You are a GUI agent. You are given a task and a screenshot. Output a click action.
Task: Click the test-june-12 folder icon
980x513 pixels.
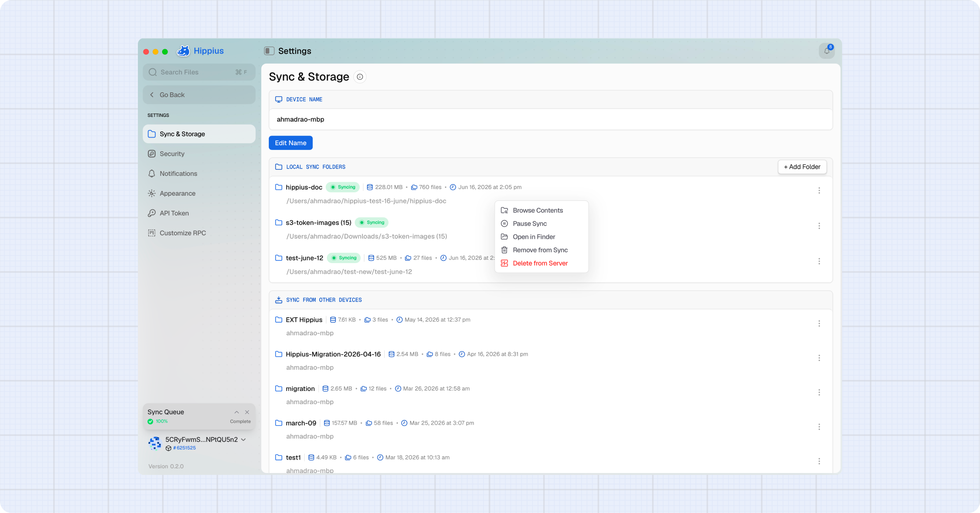pos(278,258)
